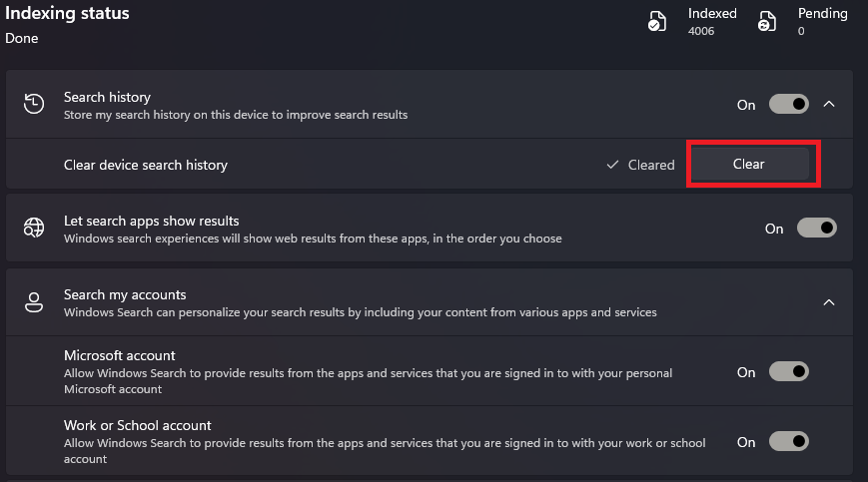Click the Search history clock icon
This screenshot has height=482, width=868.
point(34,104)
